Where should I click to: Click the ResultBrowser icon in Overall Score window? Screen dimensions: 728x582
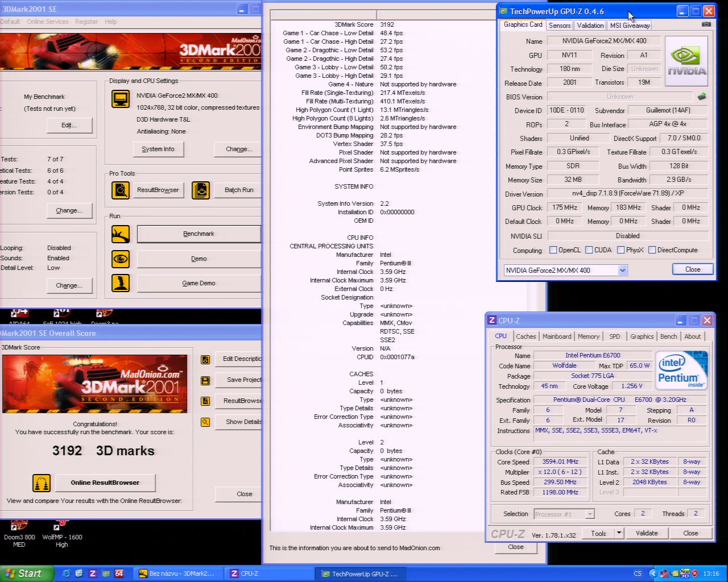[205, 401]
